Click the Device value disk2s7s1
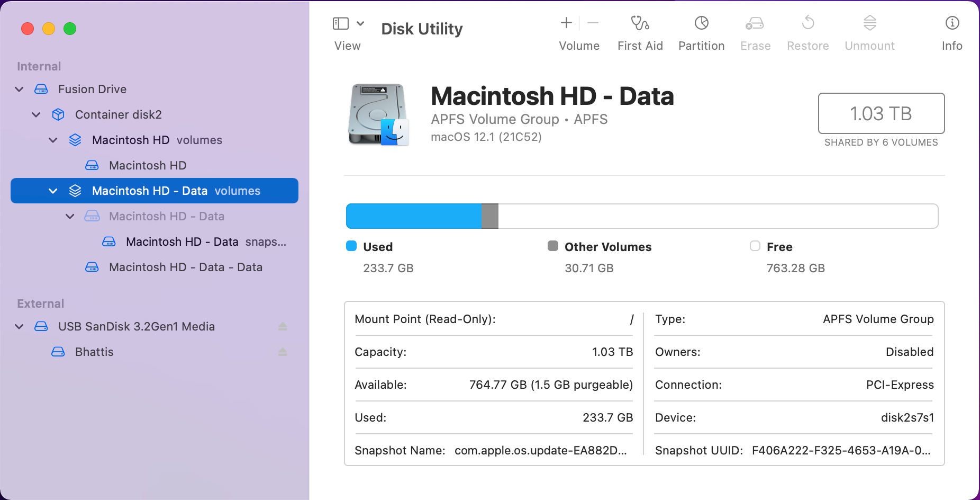The image size is (980, 500). 908,417
